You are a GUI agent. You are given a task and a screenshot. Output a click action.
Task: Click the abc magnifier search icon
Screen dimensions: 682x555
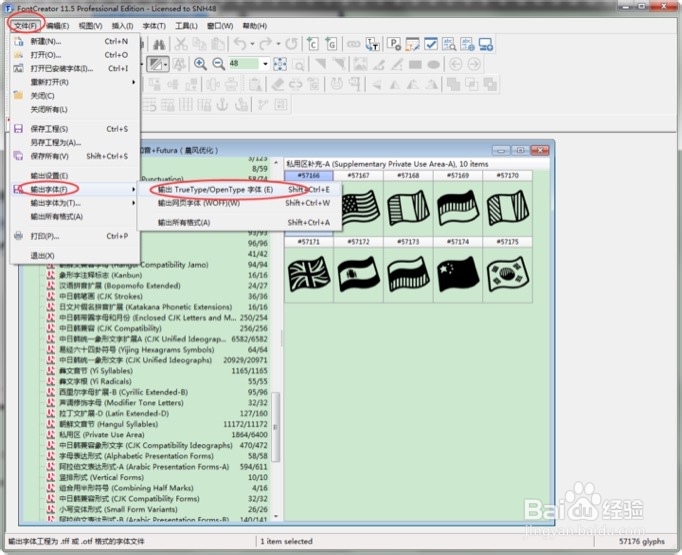point(449,44)
